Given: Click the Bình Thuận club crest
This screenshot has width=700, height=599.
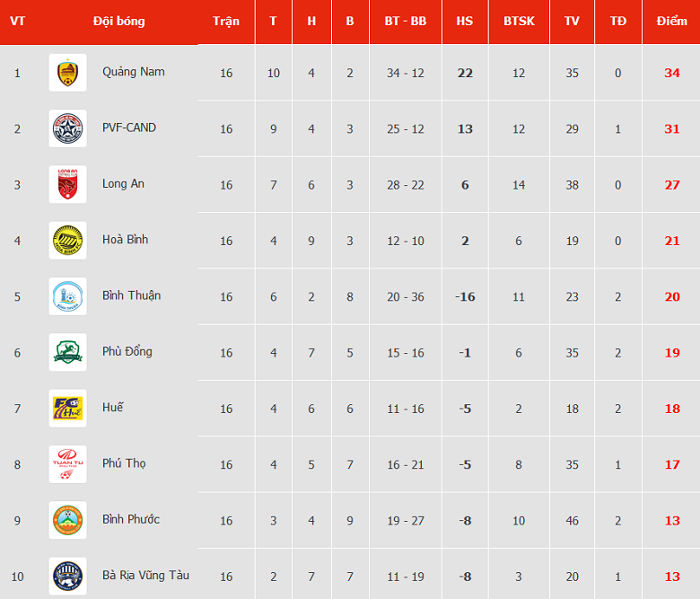Looking at the screenshot, I should [67, 296].
